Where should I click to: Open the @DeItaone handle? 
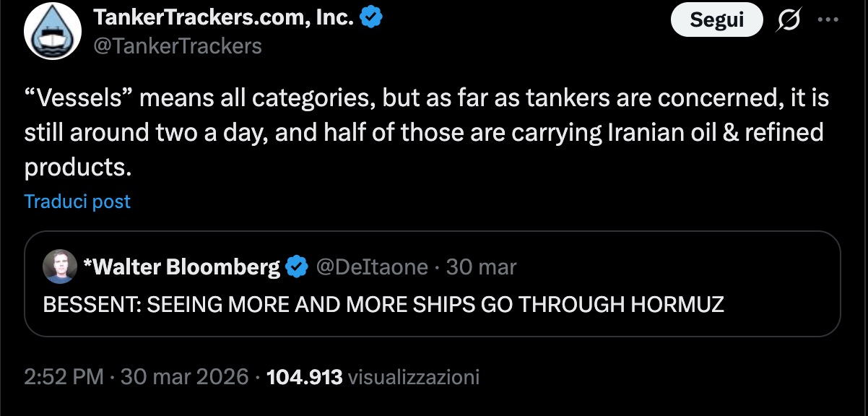click(372, 267)
